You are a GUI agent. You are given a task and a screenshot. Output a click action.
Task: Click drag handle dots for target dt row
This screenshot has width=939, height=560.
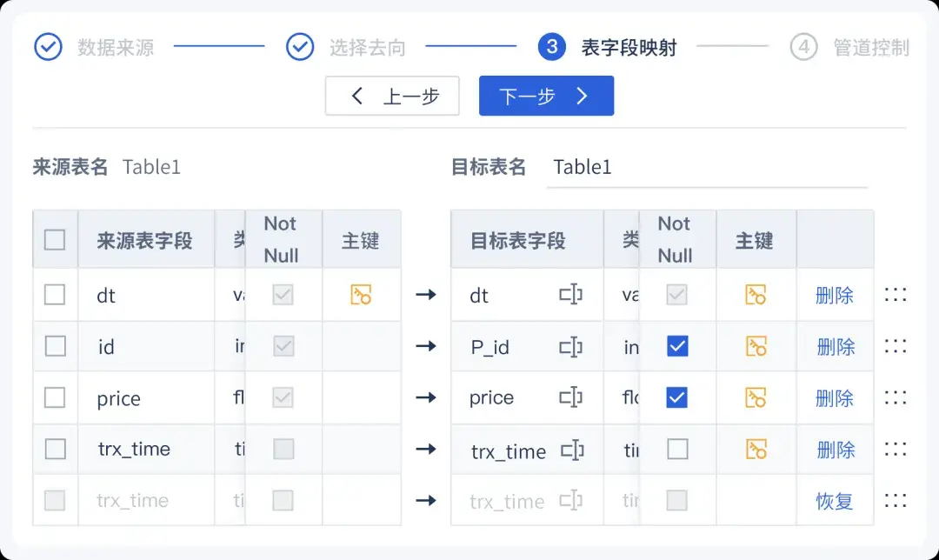pyautogui.click(x=896, y=295)
